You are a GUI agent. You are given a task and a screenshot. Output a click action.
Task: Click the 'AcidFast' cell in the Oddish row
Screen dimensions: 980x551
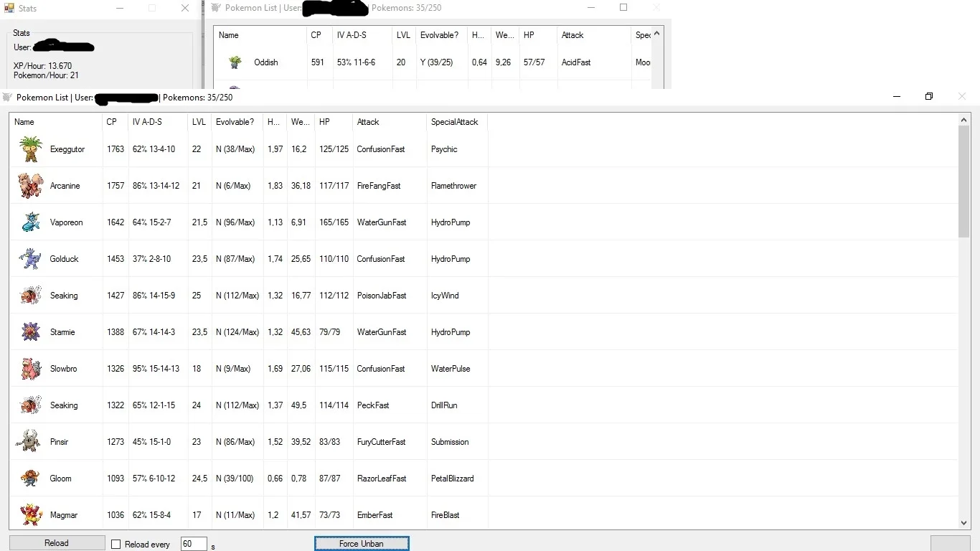point(576,62)
